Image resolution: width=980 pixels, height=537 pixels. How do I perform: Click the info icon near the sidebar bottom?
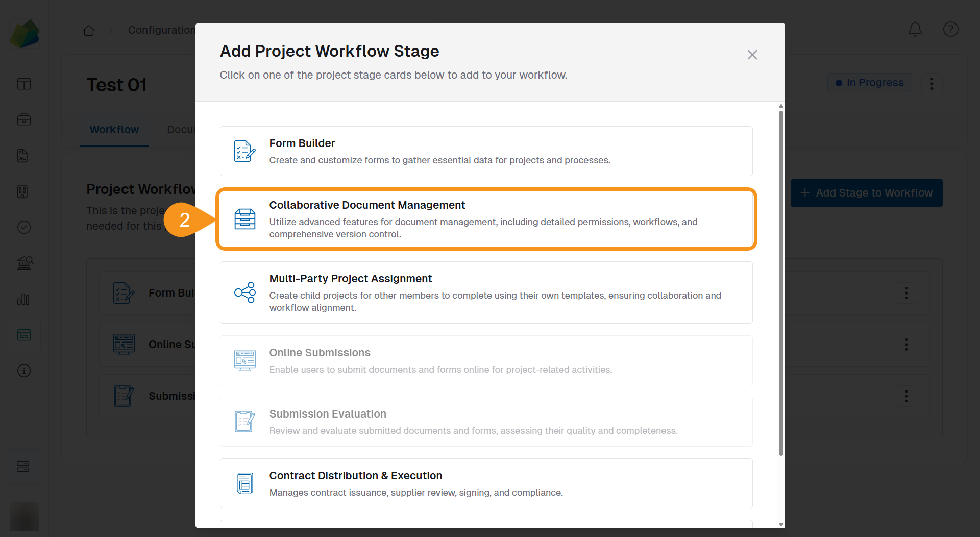tap(24, 371)
